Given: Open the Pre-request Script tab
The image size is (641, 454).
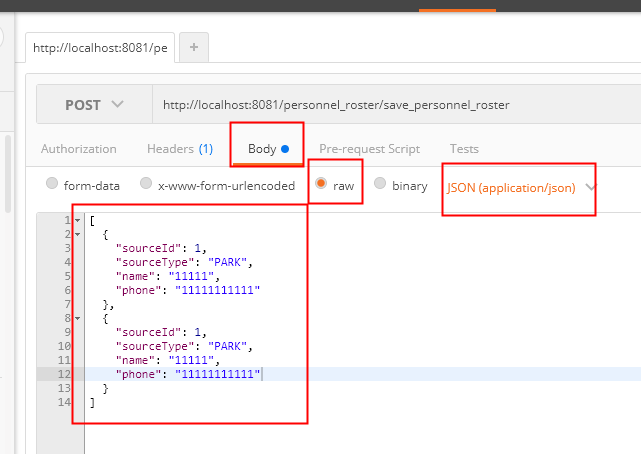Looking at the screenshot, I should (x=370, y=149).
